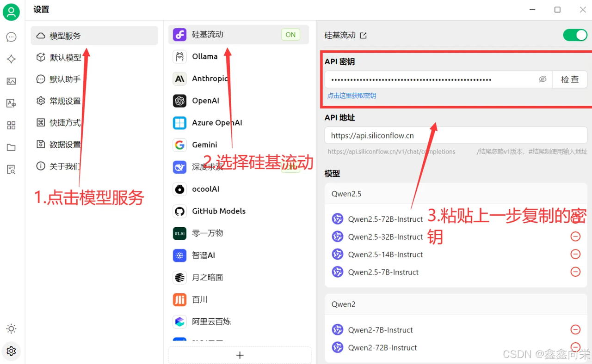The height and width of the screenshot is (364, 592).
Task: Click the OpenAI logo icon in provider list
Action: (x=179, y=101)
